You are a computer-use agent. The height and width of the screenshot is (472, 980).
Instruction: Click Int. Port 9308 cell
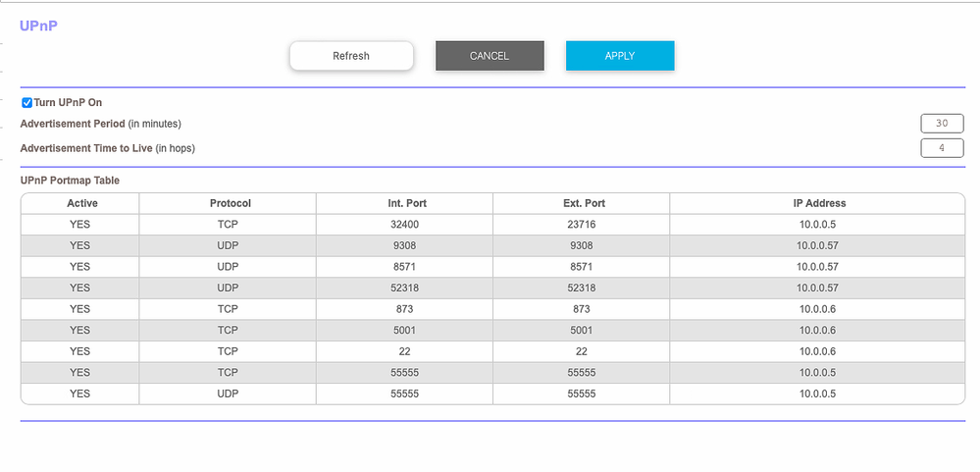(x=404, y=245)
